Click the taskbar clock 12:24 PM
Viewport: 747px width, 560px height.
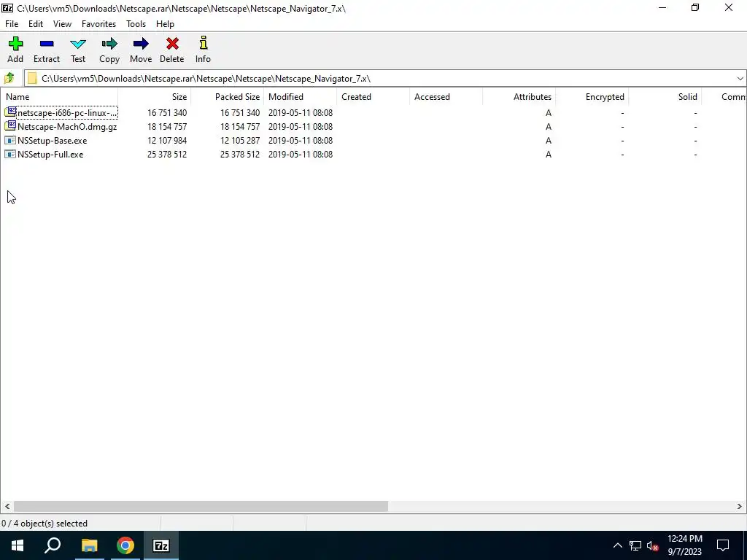click(x=684, y=539)
